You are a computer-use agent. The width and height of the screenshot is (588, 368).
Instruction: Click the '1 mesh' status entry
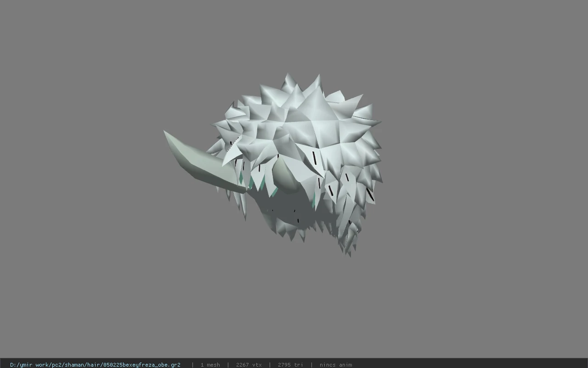pos(210,365)
